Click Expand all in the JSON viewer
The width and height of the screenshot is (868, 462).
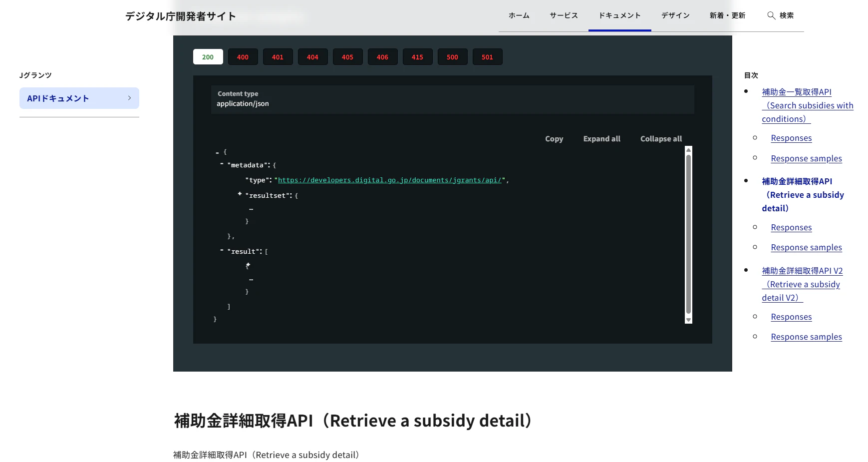click(602, 139)
